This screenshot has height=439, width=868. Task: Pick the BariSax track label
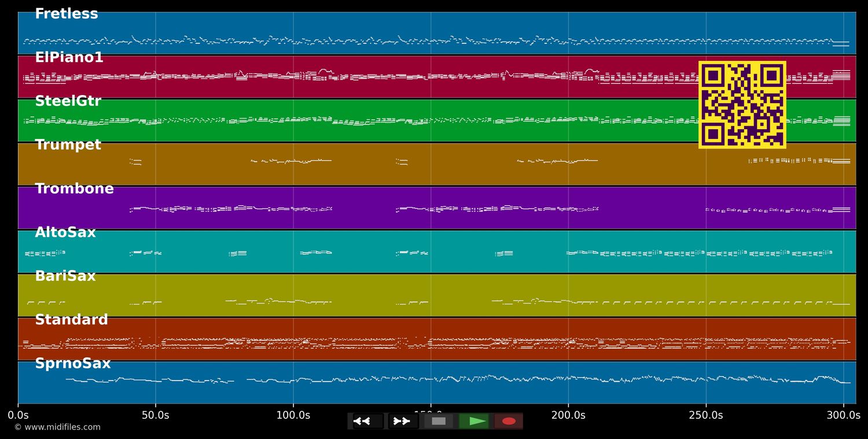point(65,277)
